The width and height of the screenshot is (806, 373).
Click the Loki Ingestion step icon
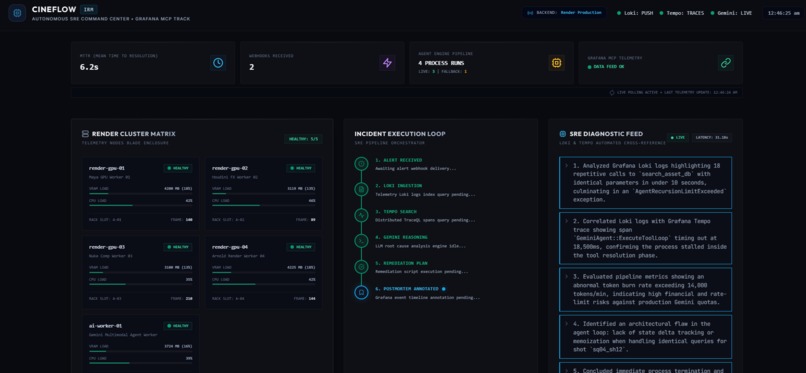click(x=361, y=190)
